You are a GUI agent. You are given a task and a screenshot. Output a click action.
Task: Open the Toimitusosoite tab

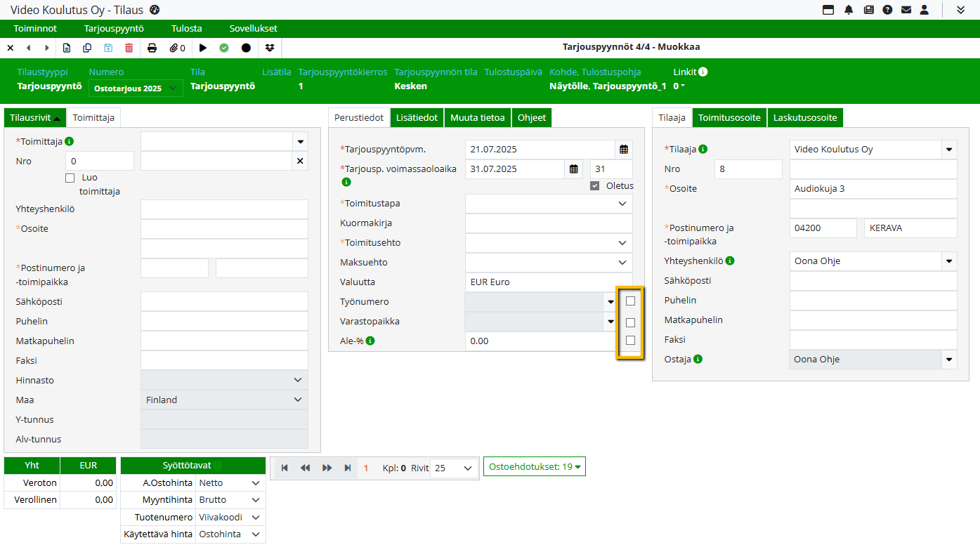(x=729, y=117)
